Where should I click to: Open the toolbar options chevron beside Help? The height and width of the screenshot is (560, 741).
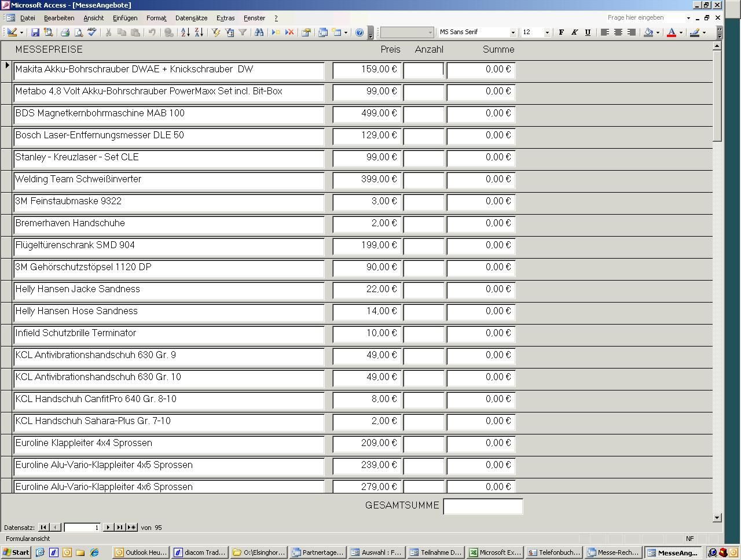coord(370,32)
